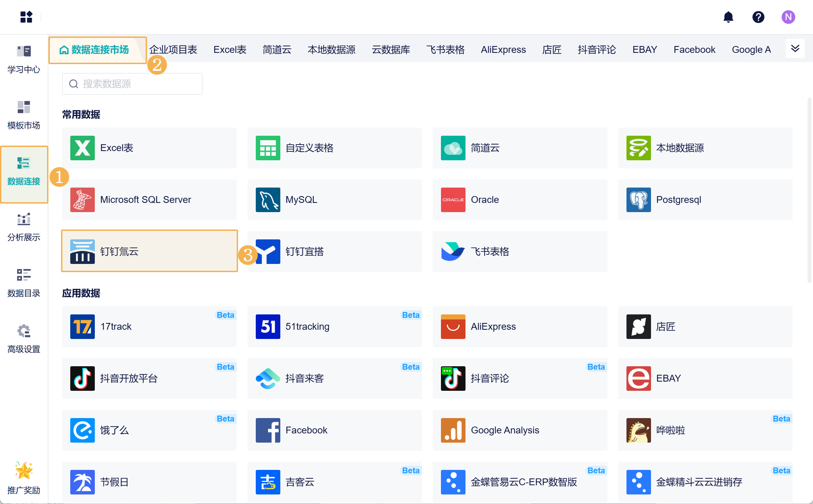Open the user avatar N menu

(788, 17)
